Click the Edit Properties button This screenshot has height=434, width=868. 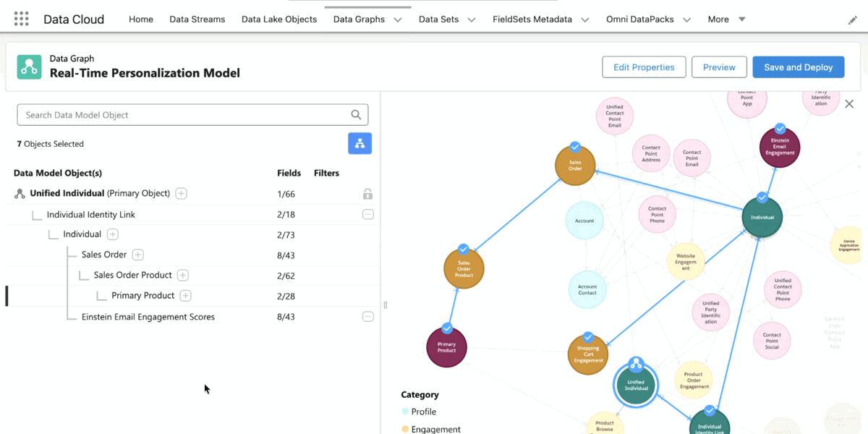pyautogui.click(x=643, y=67)
